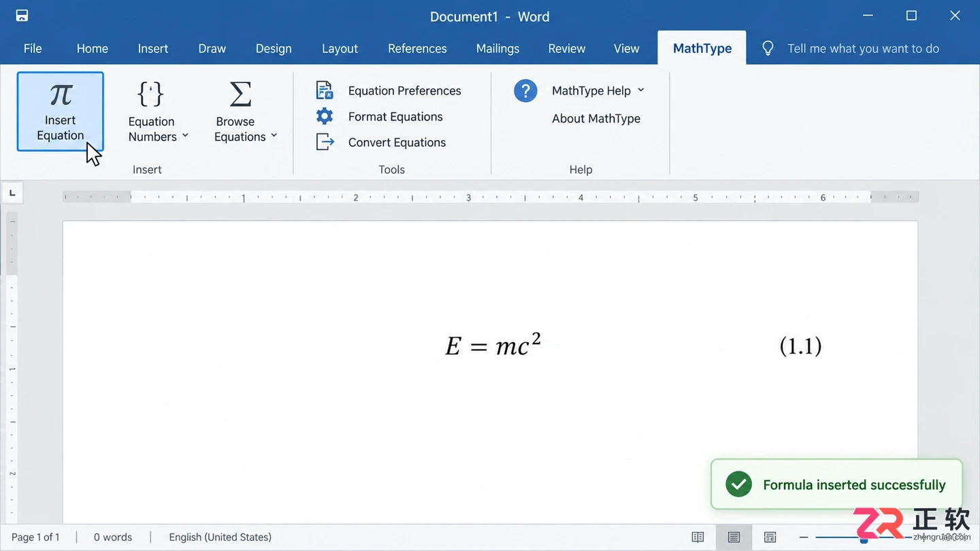Click the 0 words counter
The image size is (980, 551).
tap(113, 537)
